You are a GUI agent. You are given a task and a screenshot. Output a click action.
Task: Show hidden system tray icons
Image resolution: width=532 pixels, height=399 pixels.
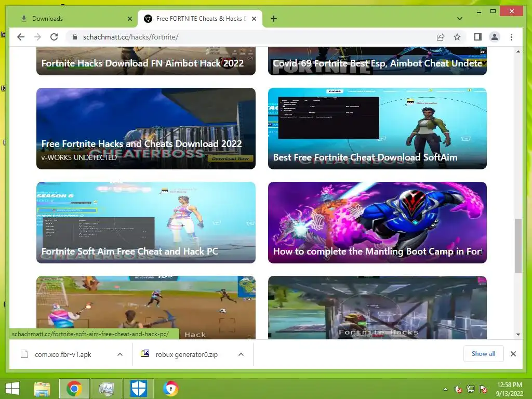tap(445, 389)
